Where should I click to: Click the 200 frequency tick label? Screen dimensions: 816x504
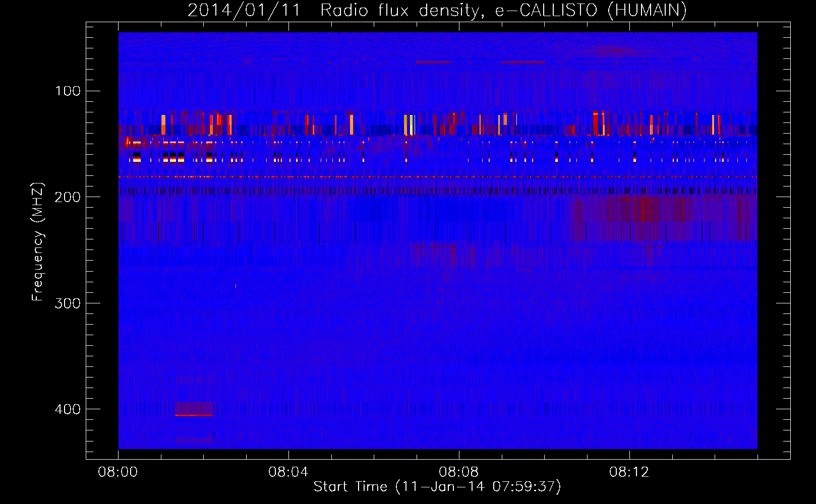pyautogui.click(x=68, y=197)
